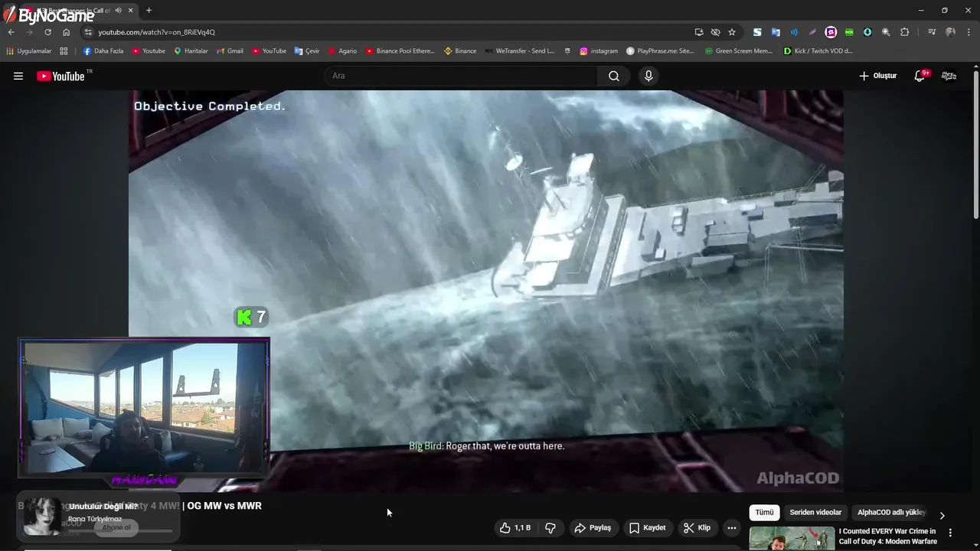The height and width of the screenshot is (551, 980).
Task: Open the browser home page button
Action: coord(66,32)
